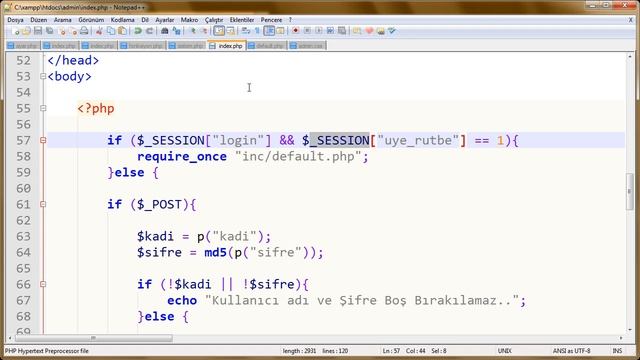
Task: Open a file using the folder icon
Action: tap(26, 31)
